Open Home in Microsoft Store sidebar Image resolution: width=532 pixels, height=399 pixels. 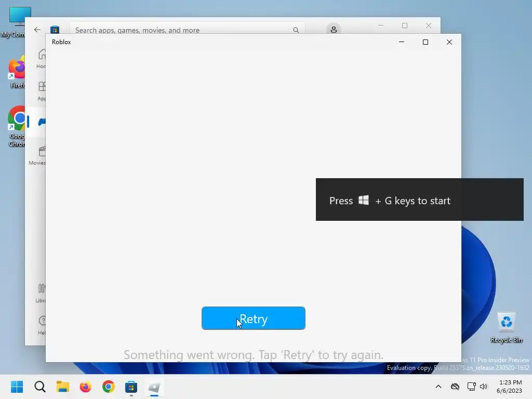[x=41, y=58]
